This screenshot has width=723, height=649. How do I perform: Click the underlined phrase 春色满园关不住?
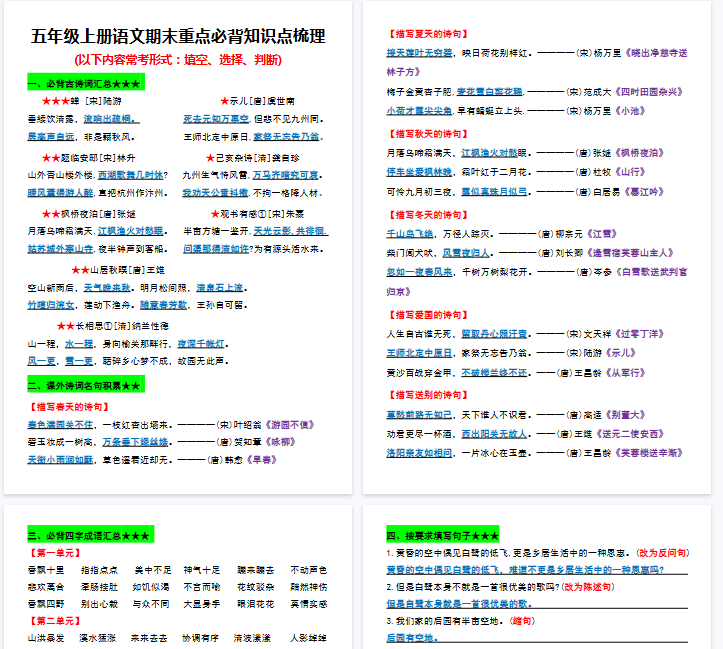pos(64,424)
